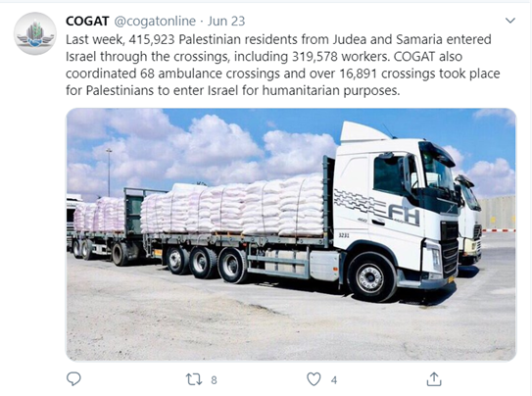Open the attached truck photo
This screenshot has height=396, width=532.
[x=291, y=234]
